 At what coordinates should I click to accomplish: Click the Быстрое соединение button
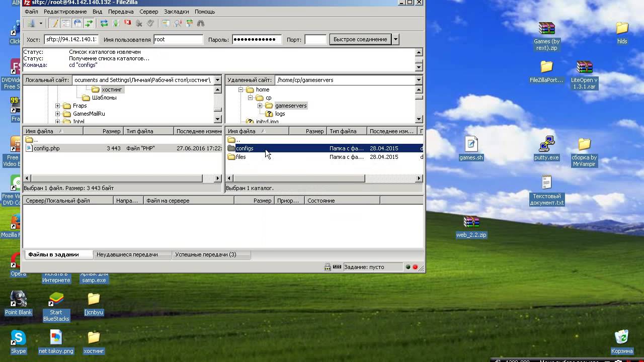[360, 39]
